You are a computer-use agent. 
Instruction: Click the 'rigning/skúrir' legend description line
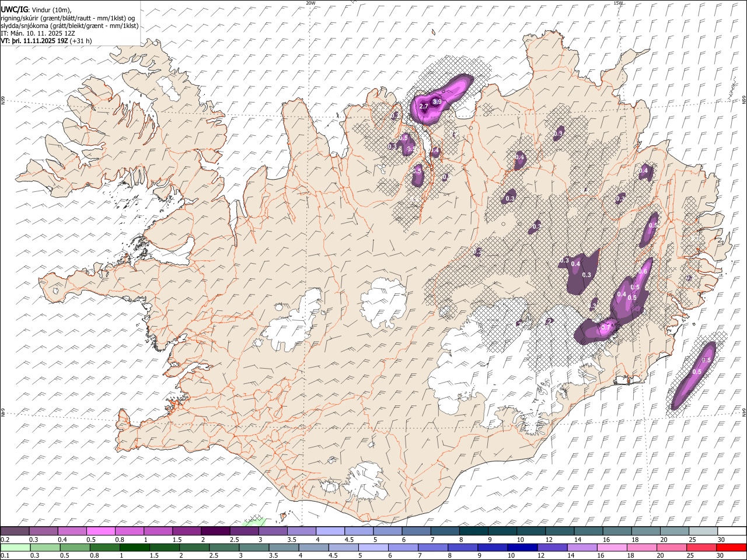pos(68,18)
